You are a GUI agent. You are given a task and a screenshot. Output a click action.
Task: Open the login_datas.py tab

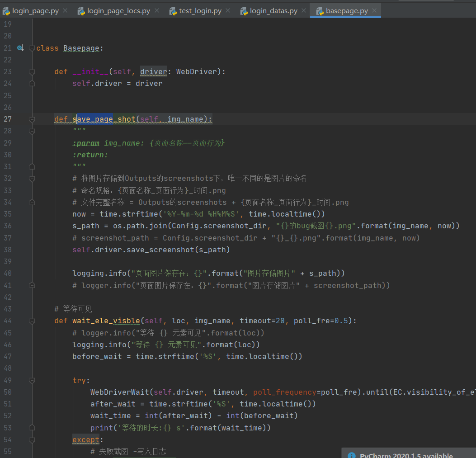tap(273, 11)
